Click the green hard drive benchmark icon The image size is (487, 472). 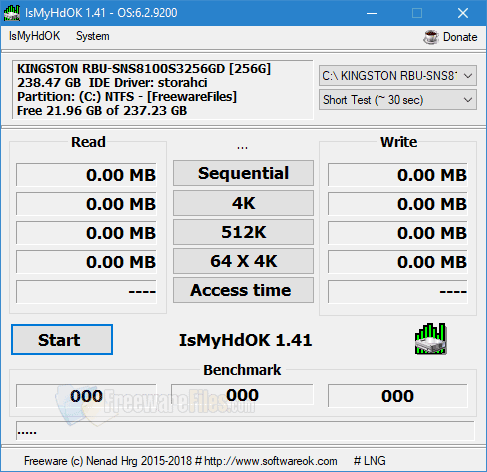(430, 338)
